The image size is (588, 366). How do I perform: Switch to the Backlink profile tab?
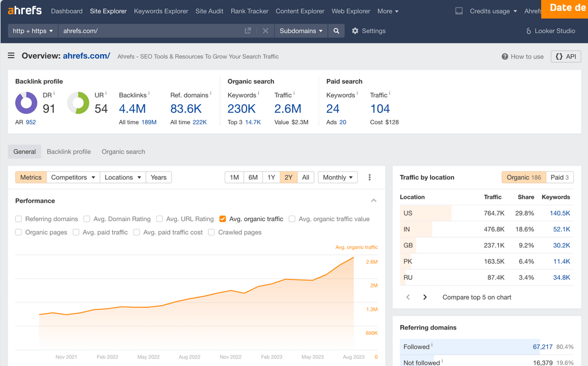point(69,152)
